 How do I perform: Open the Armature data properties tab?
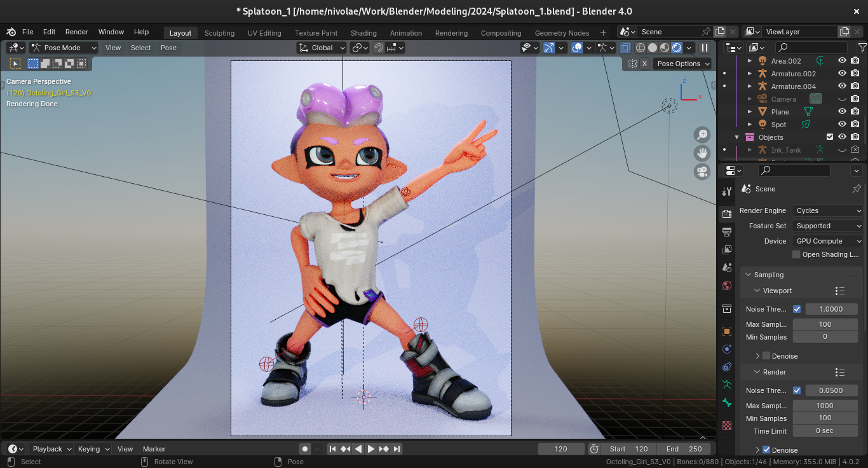coord(727,385)
